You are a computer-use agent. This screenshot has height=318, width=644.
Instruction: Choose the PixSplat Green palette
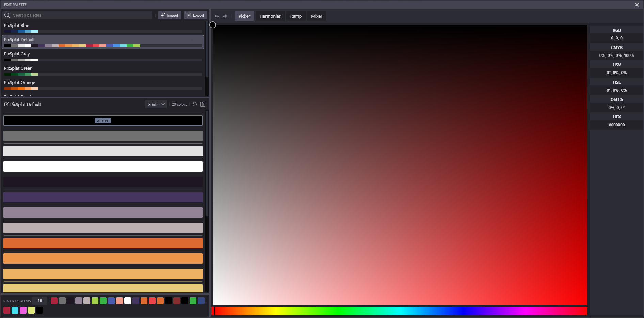[x=103, y=71]
